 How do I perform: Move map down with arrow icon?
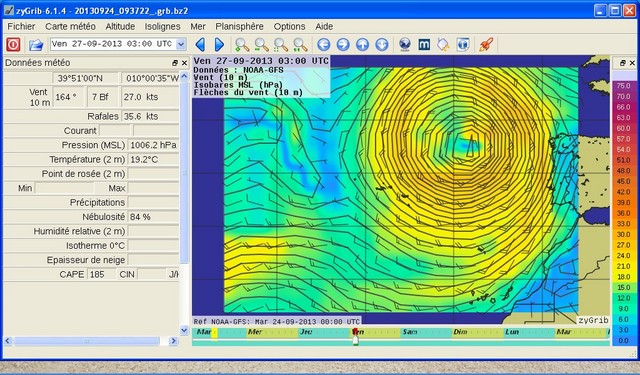(x=382, y=44)
